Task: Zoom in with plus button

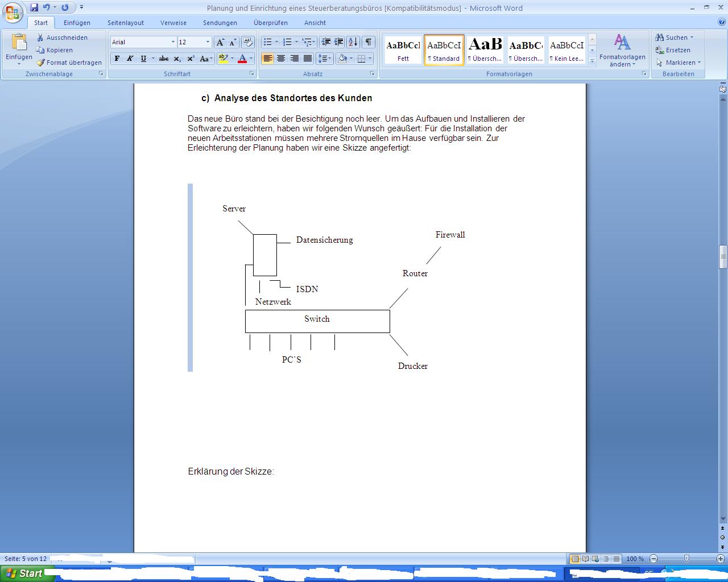Action: tap(720, 559)
